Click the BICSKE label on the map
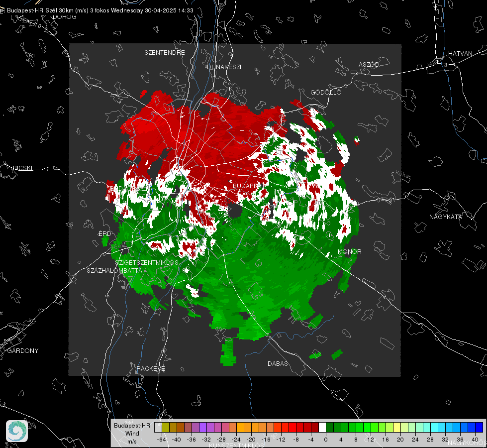Image resolution: width=487 pixels, height=448 pixels. (24, 168)
